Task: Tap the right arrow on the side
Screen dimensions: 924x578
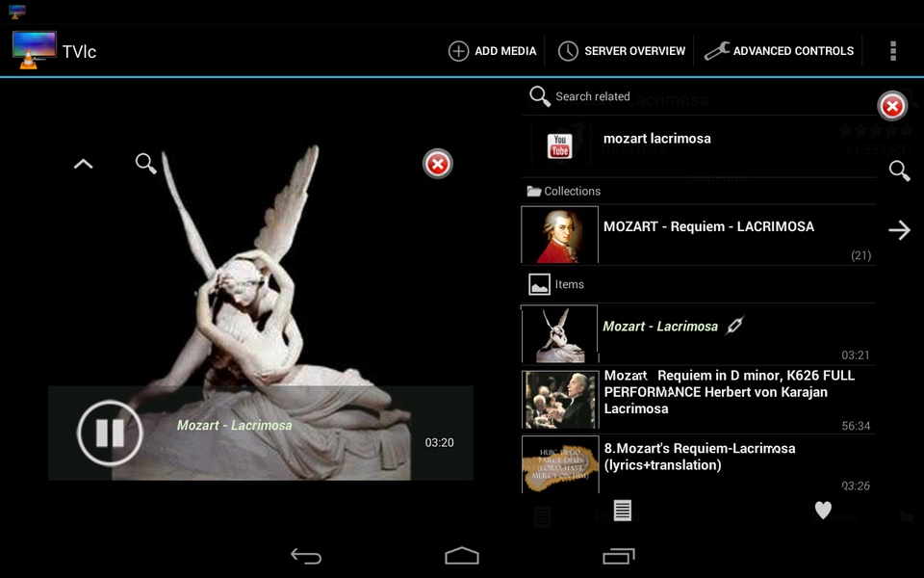Action: click(900, 229)
